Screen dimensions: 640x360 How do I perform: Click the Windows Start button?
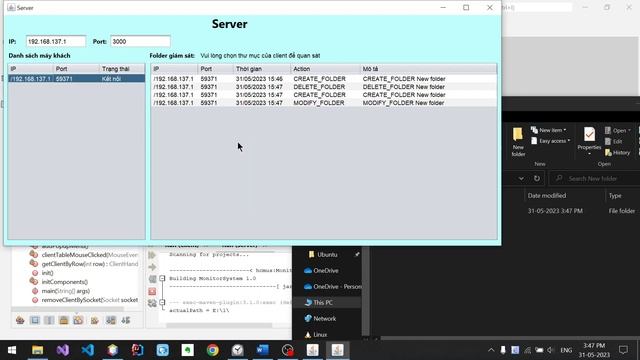click(x=12, y=350)
